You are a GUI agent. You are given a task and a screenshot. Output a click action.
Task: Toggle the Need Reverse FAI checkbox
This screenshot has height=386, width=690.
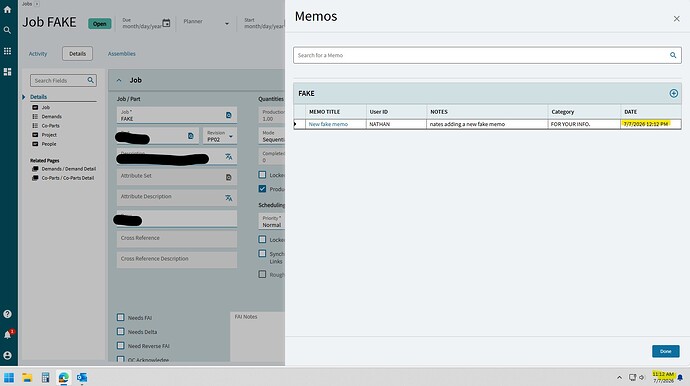pyautogui.click(x=121, y=346)
